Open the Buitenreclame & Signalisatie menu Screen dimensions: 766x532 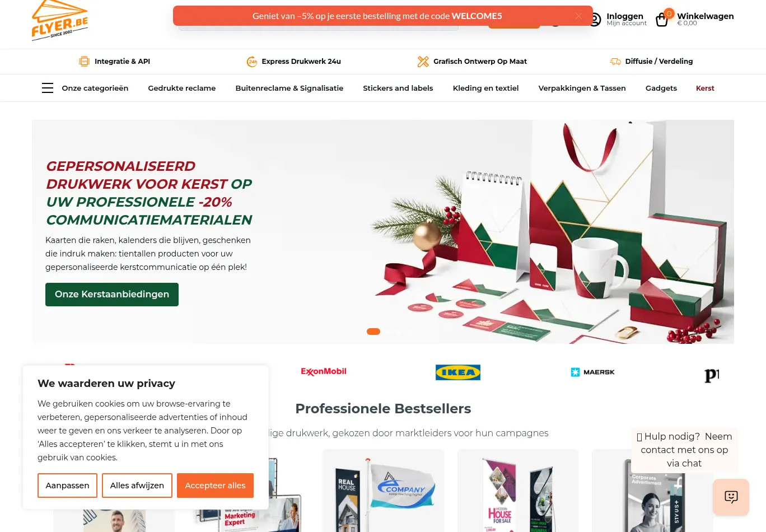tap(289, 88)
